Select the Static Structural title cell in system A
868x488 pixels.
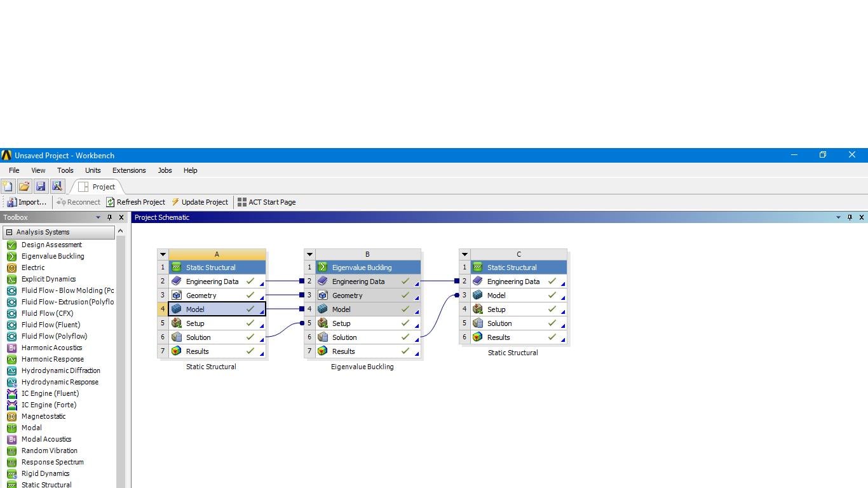(217, 268)
